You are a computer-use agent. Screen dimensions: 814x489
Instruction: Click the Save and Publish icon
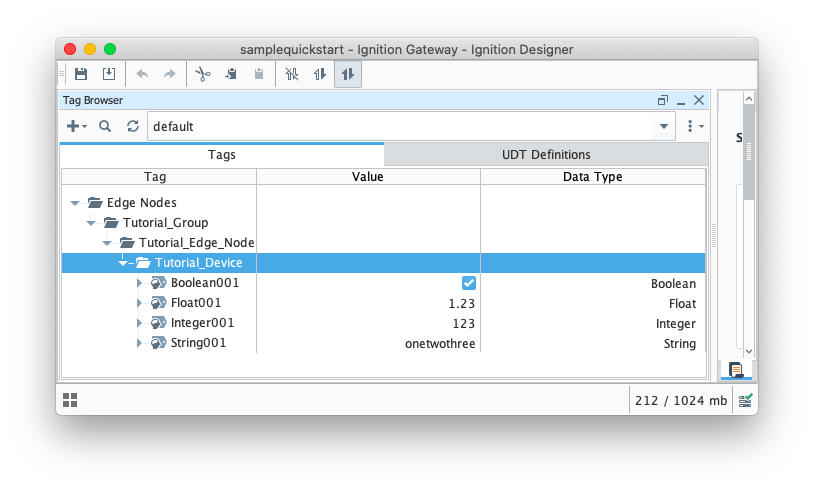click(109, 74)
